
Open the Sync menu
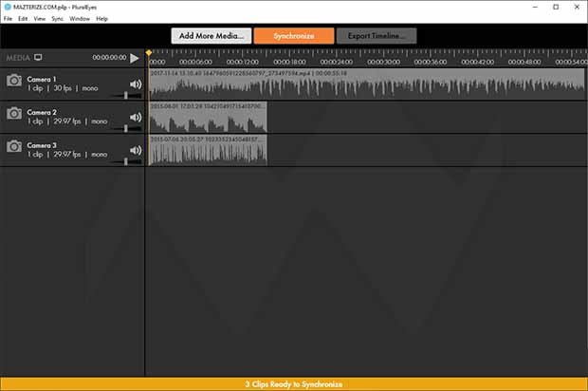[x=57, y=19]
